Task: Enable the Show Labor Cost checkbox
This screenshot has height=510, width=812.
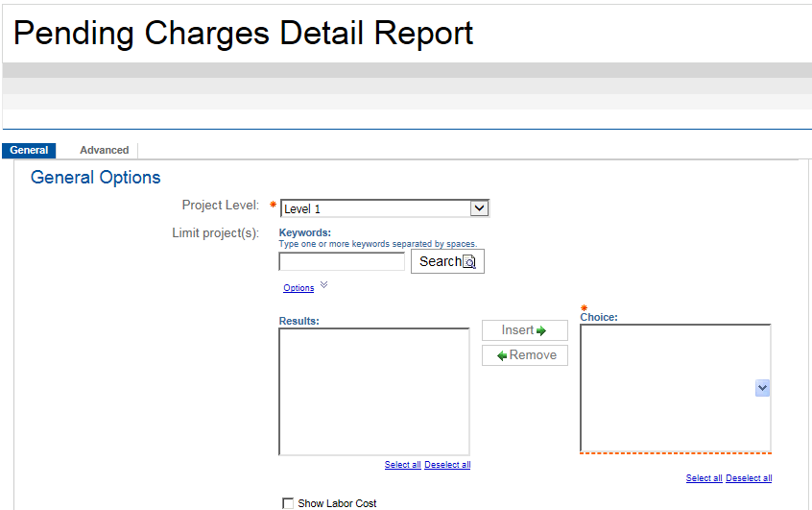Action: (288, 503)
